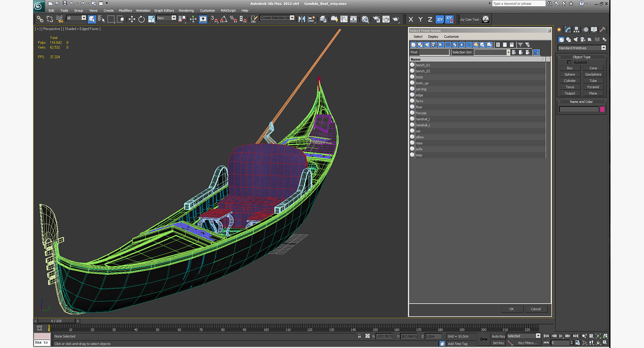Choose the Select and Move tool
This screenshot has height=348, width=644.
(x=132, y=19)
